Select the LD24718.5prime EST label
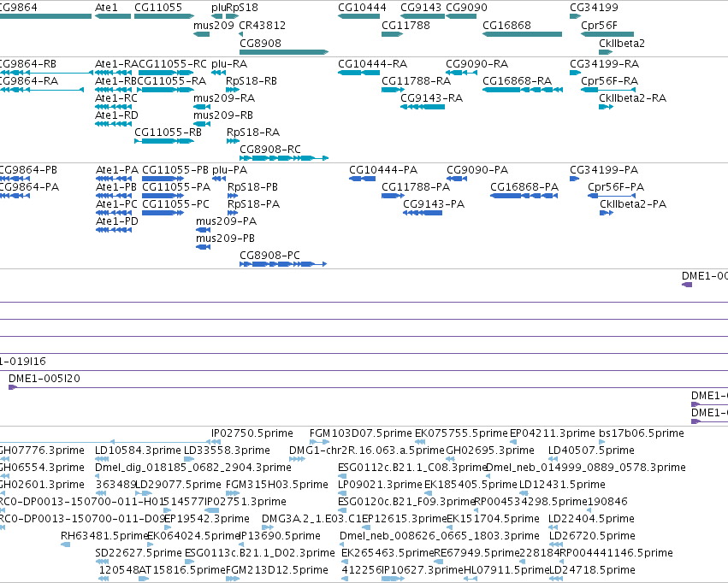Image resolution: width=728 pixels, height=583 pixels. [592, 570]
